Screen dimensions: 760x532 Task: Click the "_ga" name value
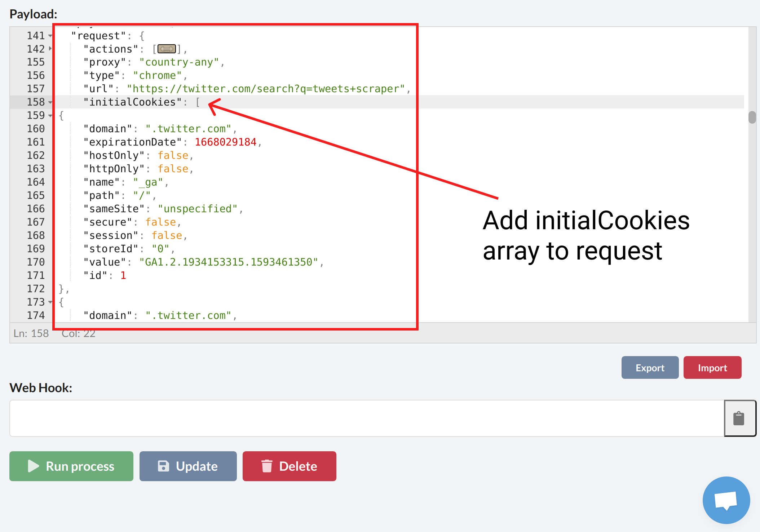point(148,182)
